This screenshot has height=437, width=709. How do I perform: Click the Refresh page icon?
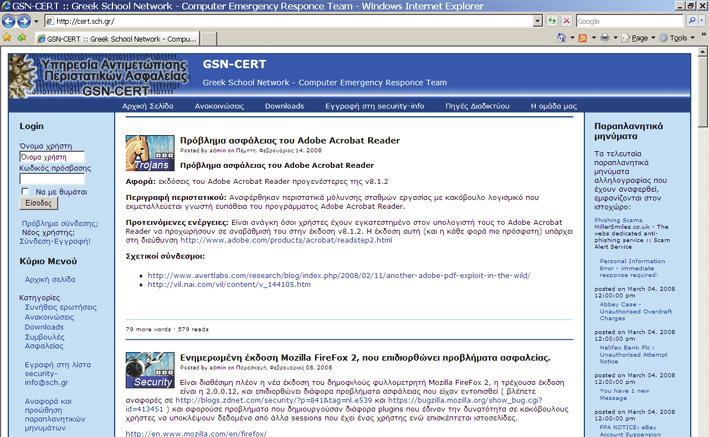(x=552, y=21)
